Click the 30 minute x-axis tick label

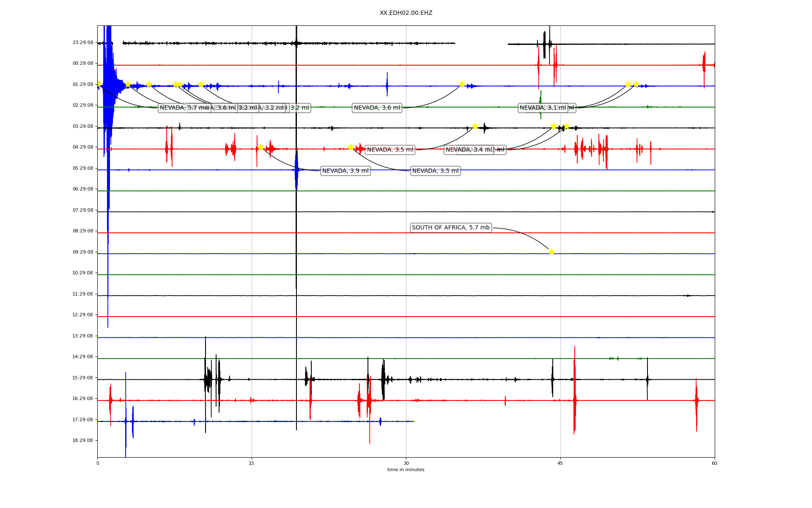tap(406, 464)
